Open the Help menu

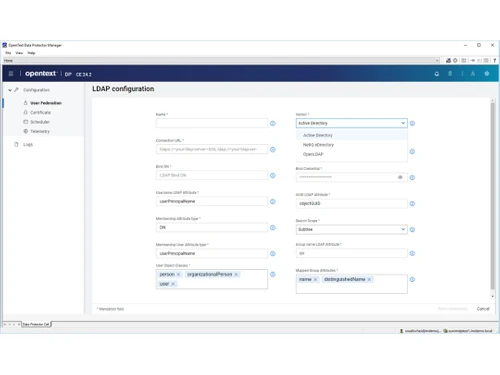(31, 53)
